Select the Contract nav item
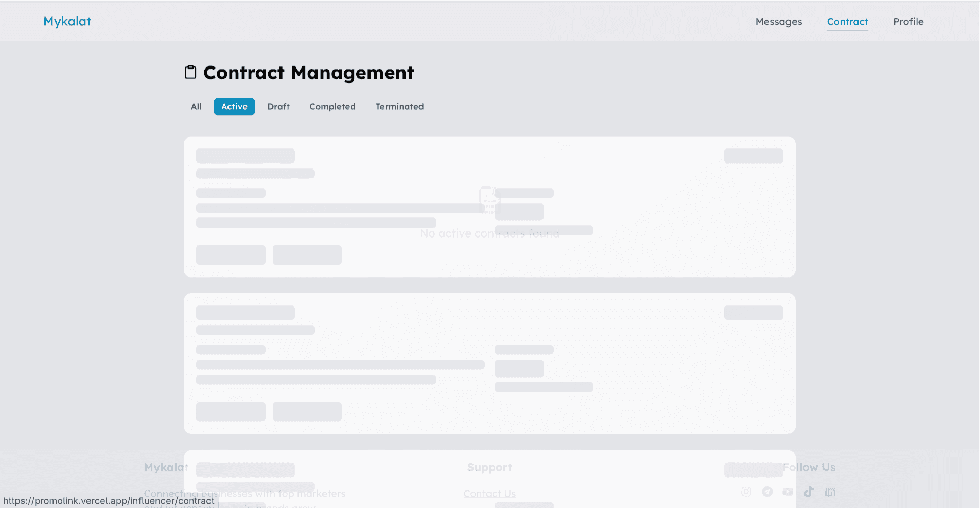 click(x=847, y=22)
